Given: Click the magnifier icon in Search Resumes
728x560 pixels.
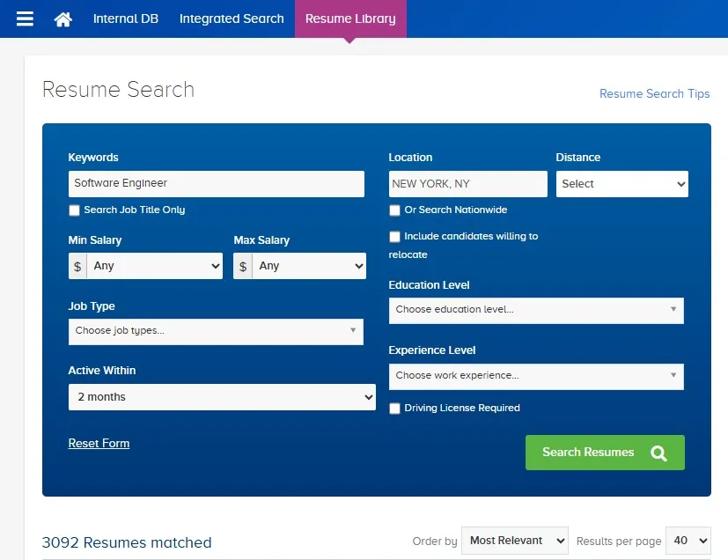Looking at the screenshot, I should 658,453.
